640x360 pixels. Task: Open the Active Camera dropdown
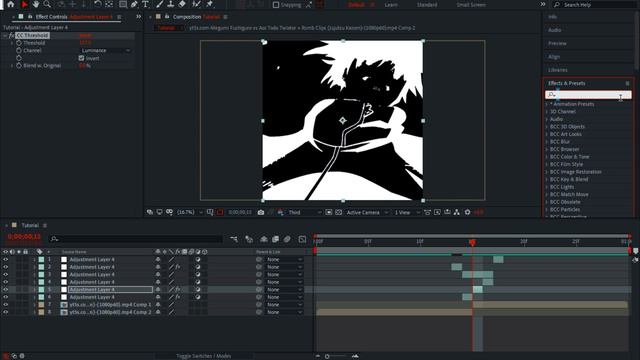pos(367,212)
